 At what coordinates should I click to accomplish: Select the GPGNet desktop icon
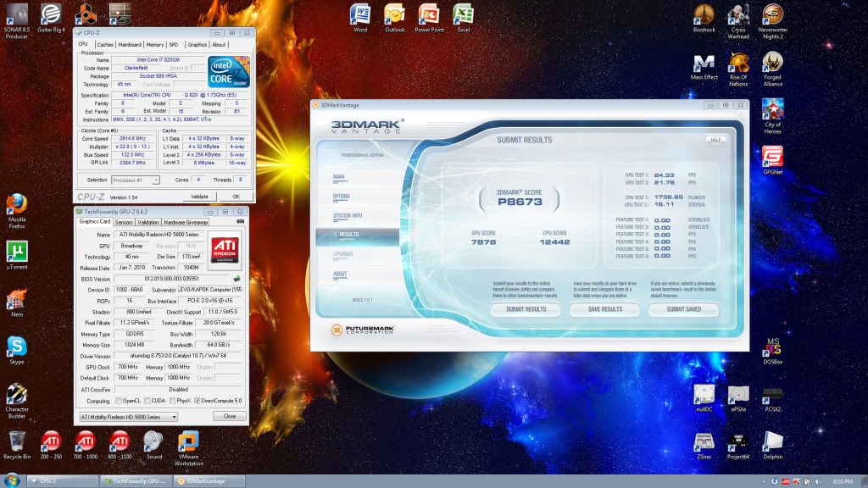tap(773, 160)
